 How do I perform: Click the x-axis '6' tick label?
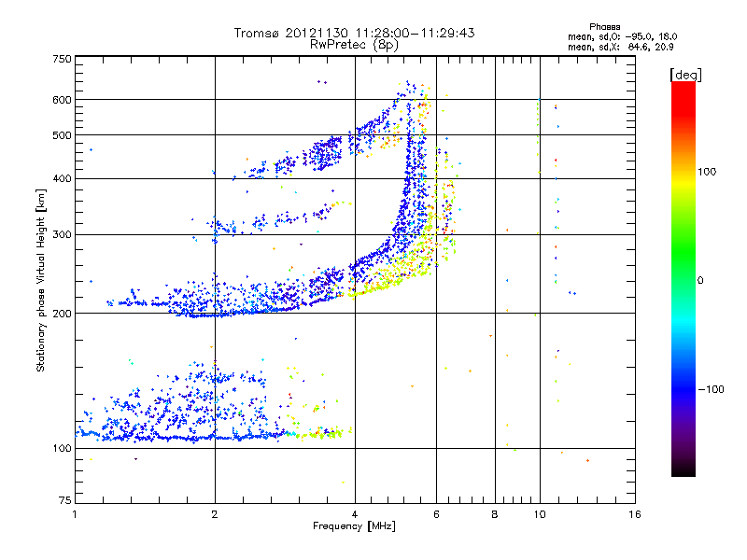(x=436, y=514)
